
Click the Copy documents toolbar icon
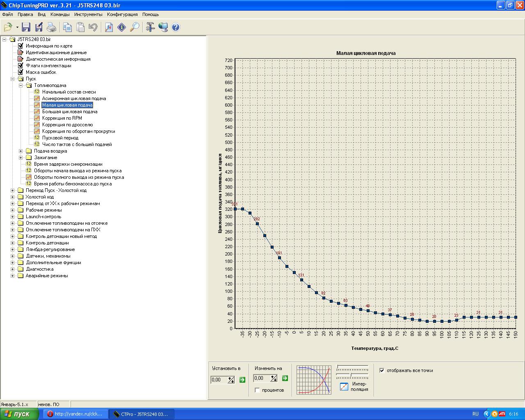click(67, 27)
